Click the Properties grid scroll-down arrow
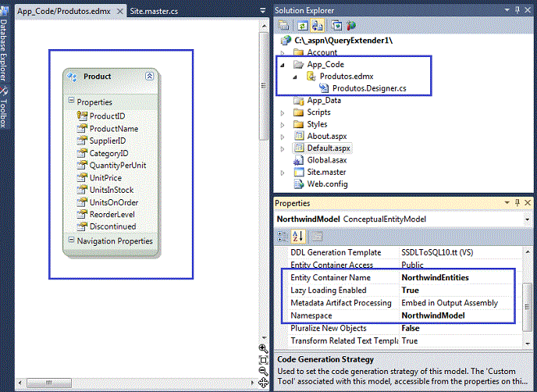537x392 pixels. click(528, 344)
